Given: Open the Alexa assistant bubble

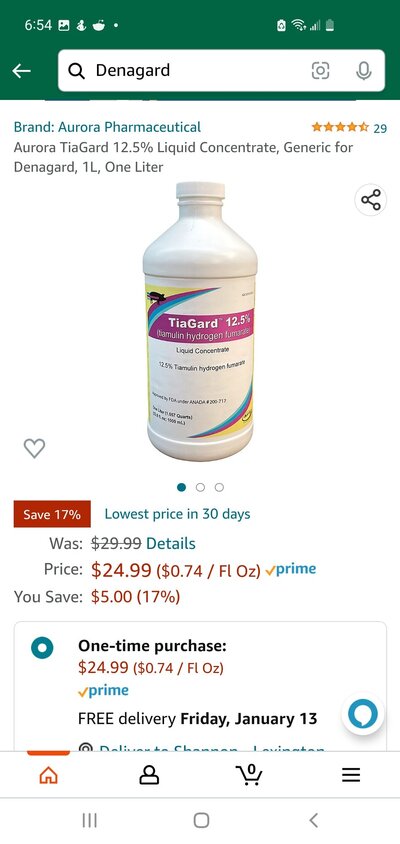Looking at the screenshot, I should point(362,714).
